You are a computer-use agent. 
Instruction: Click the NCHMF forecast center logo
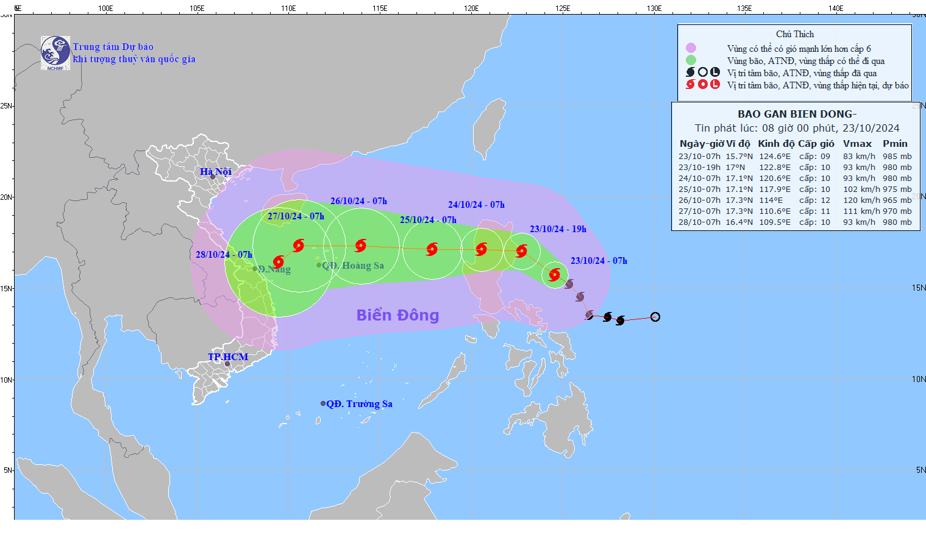tap(55, 53)
